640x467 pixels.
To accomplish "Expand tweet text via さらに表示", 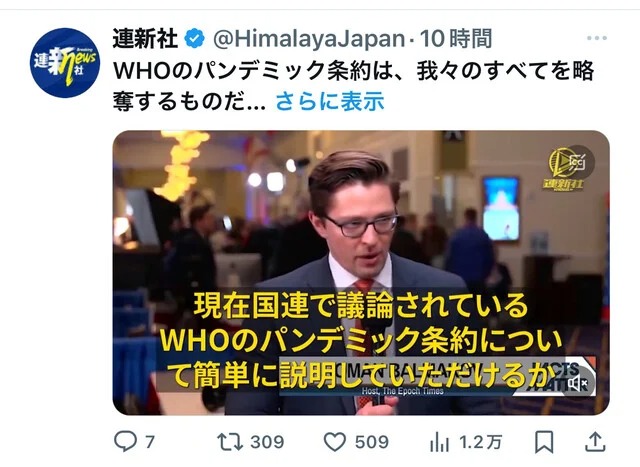I will coord(330,101).
